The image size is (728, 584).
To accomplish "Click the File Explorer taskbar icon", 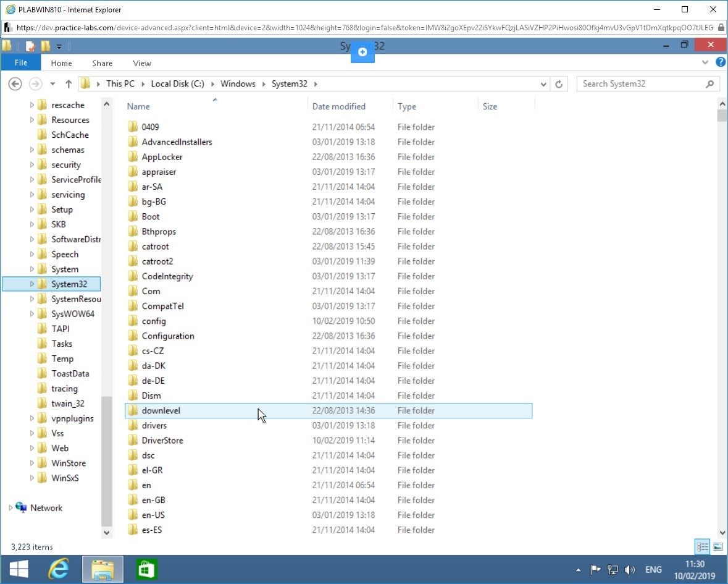I will pos(103,569).
